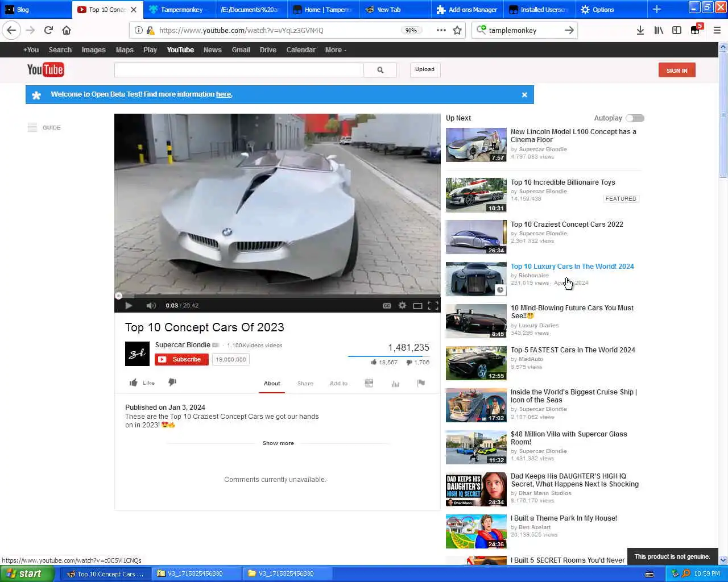Open page actions three-dot menu
The width and height of the screenshot is (728, 582).
(441, 30)
